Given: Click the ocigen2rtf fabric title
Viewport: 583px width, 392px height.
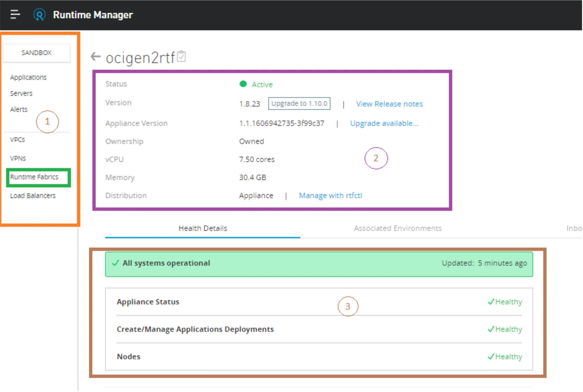Looking at the screenshot, I should (140, 58).
